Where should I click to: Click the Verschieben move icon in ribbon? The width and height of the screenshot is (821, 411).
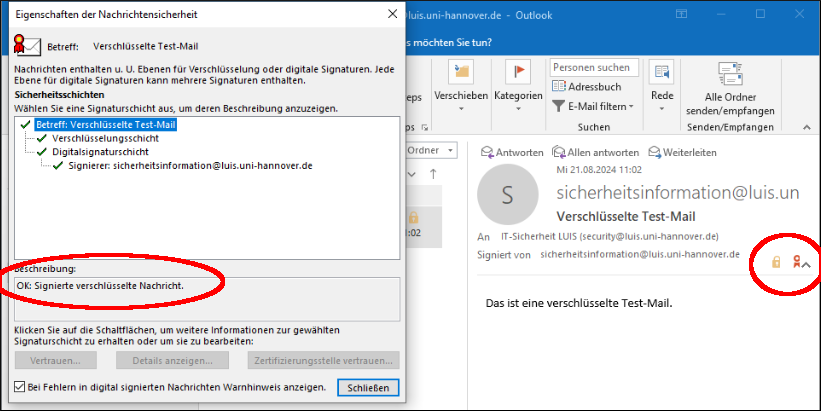coord(461,72)
